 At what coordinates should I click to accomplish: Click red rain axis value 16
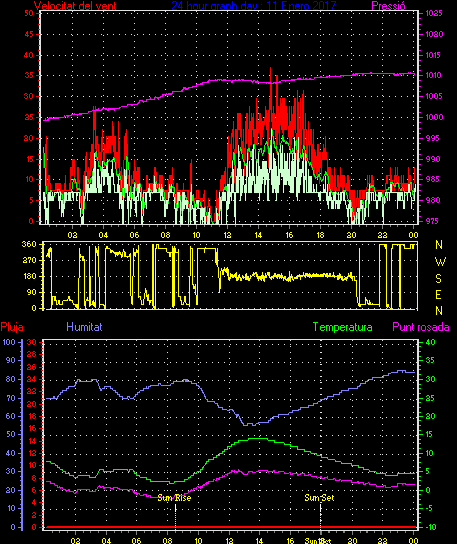coord(32,428)
